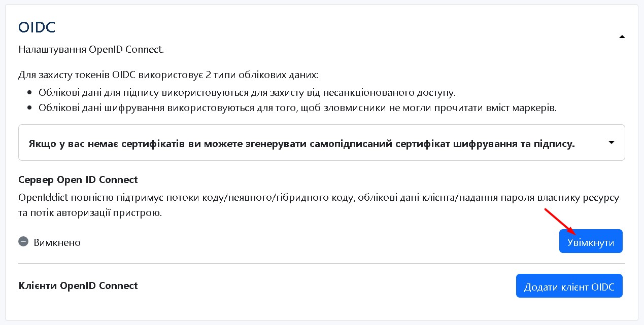Click the sentence about 2 credential types
The image size is (644, 325).
pyautogui.click(x=168, y=75)
